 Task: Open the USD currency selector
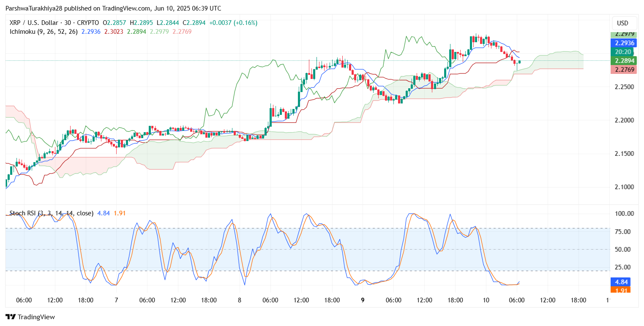(x=623, y=23)
